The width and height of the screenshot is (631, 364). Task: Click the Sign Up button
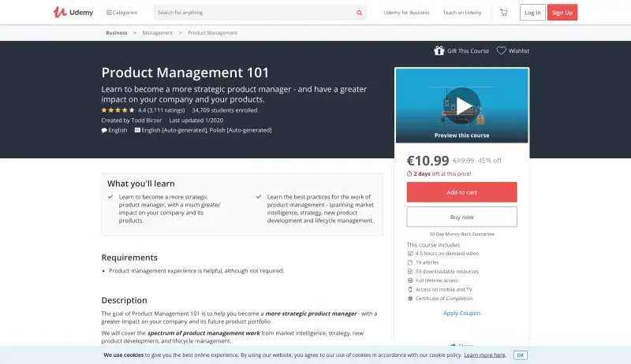[562, 13]
